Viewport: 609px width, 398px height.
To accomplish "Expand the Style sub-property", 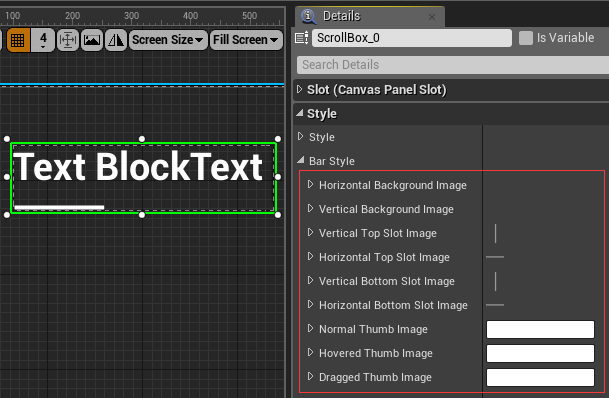I will [300, 136].
